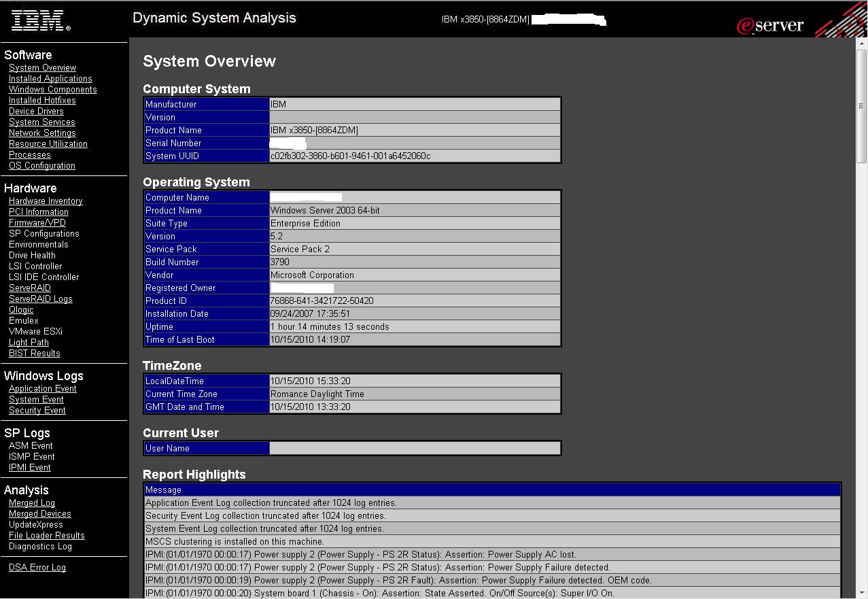View the Application Event log
Image resolution: width=868 pixels, height=599 pixels.
coord(42,388)
